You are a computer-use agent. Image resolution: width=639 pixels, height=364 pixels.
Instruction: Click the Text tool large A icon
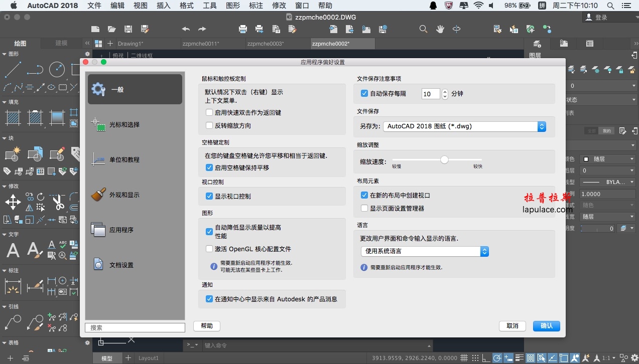click(x=13, y=249)
